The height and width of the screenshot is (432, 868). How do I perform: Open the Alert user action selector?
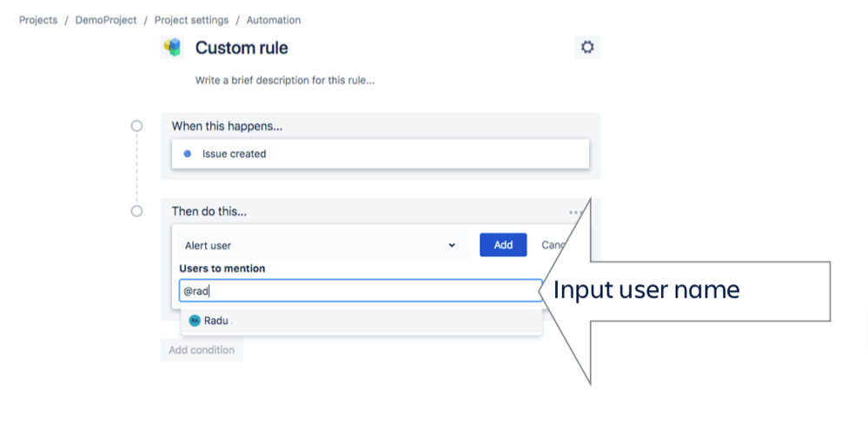(322, 245)
